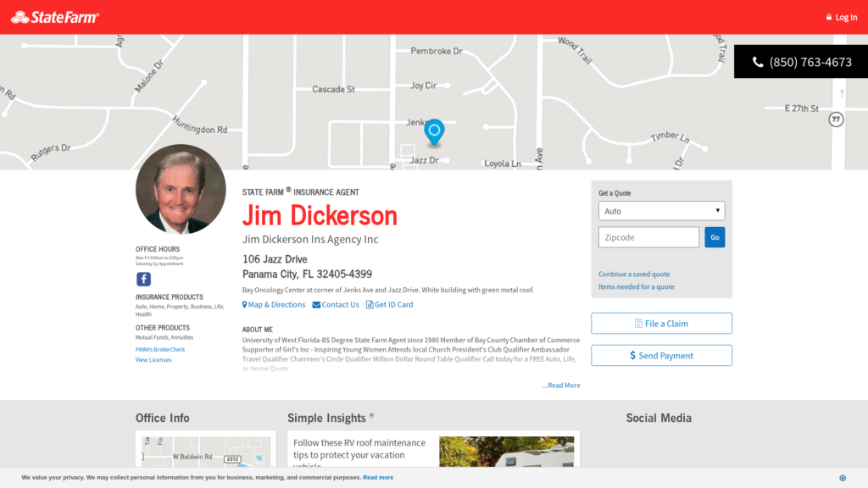This screenshot has height=488, width=868.
Task: Close the privacy notice banner
Action: tap(842, 478)
